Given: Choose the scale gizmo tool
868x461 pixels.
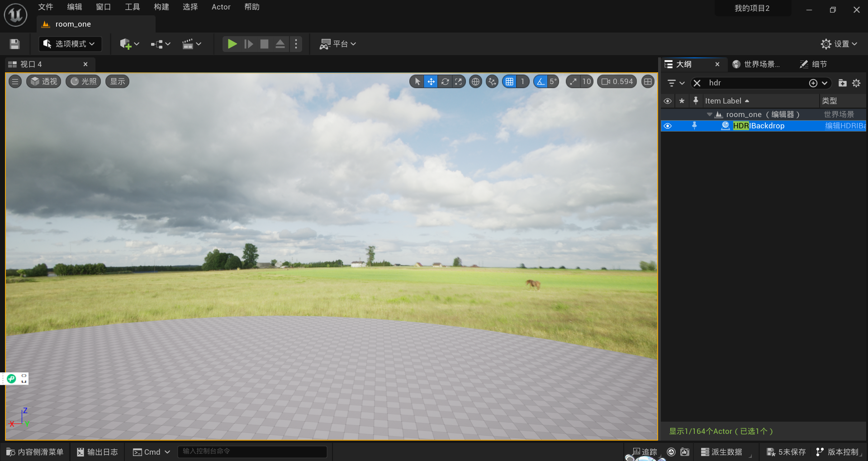Looking at the screenshot, I should tap(459, 81).
